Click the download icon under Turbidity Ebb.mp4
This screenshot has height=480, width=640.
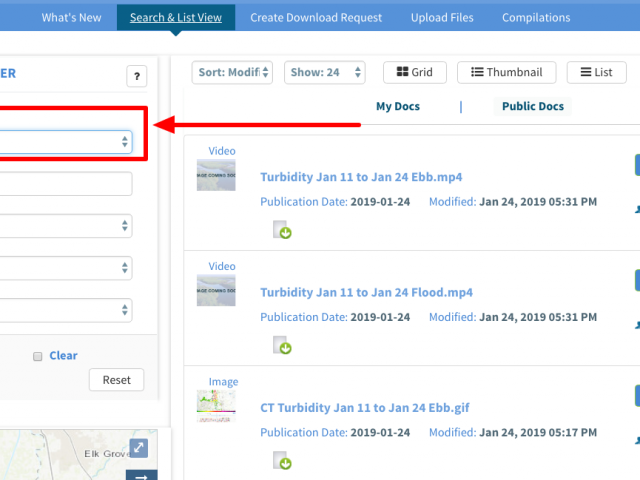282,231
